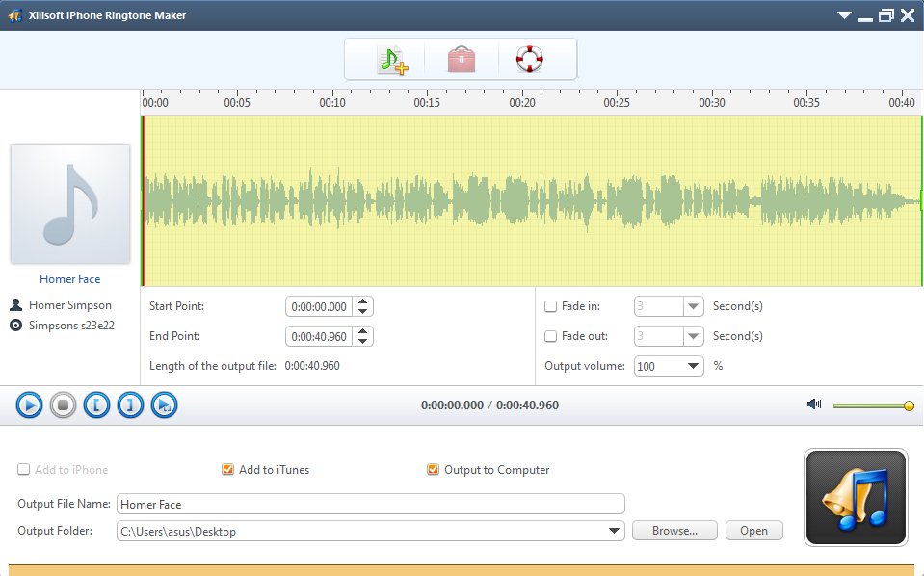
Task: Click the Add File music note icon
Action: point(392,60)
